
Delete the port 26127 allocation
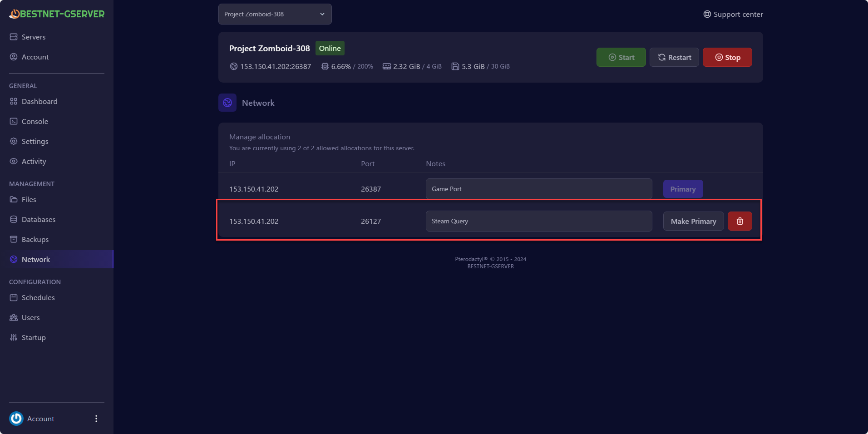pyautogui.click(x=740, y=221)
